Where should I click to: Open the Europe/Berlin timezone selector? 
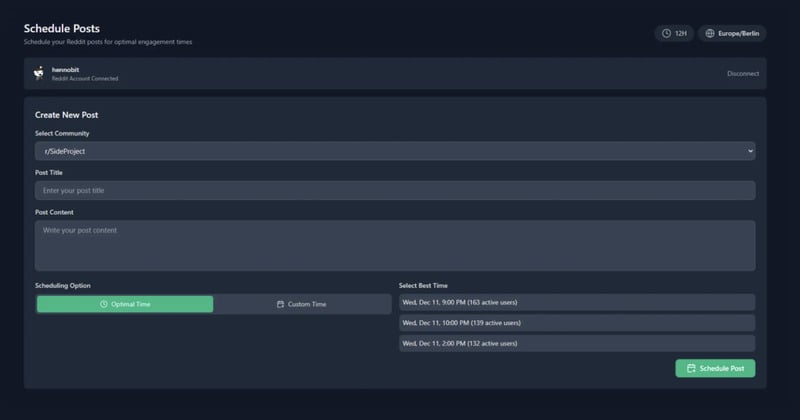pos(731,33)
